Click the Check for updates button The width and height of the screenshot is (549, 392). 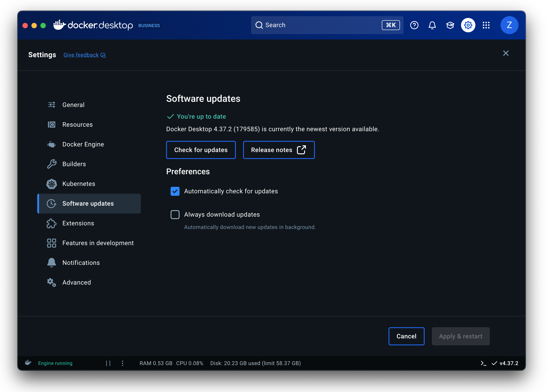click(x=201, y=150)
